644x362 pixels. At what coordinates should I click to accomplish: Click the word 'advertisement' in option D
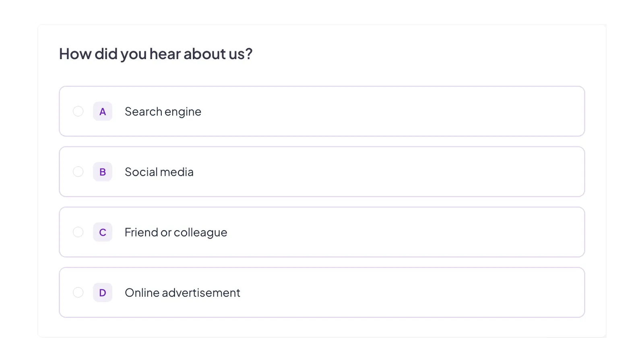click(x=201, y=292)
